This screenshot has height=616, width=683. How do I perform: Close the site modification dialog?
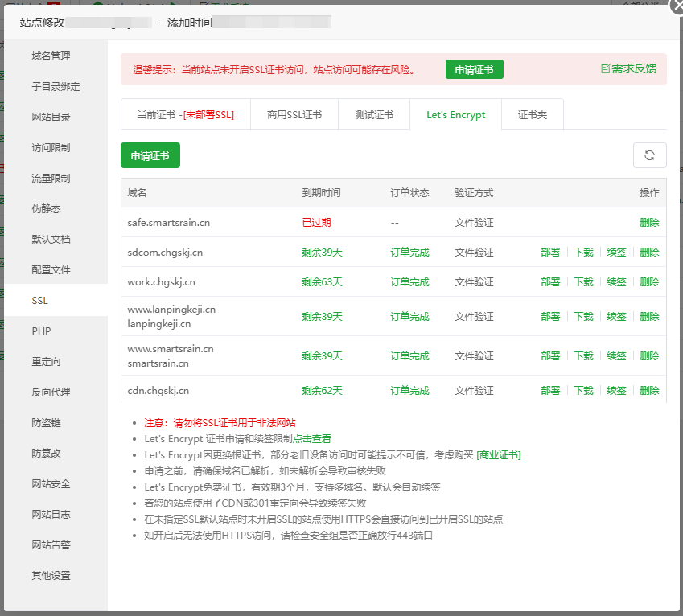click(677, 6)
